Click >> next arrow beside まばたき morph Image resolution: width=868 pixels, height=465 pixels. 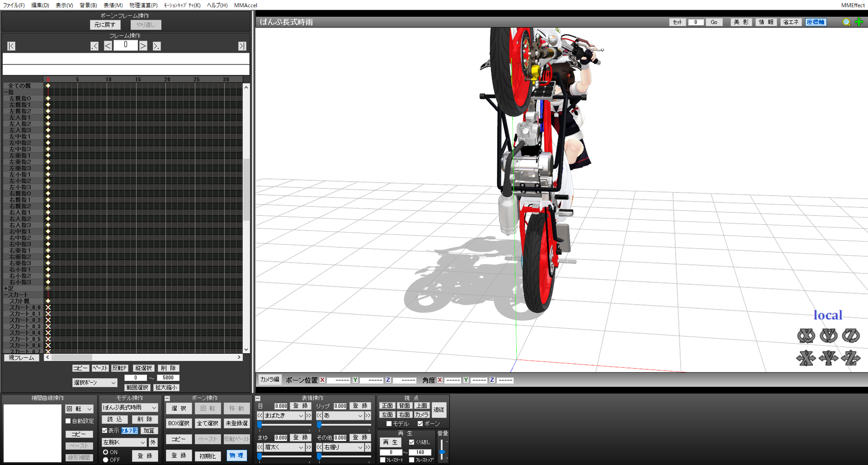(309, 416)
